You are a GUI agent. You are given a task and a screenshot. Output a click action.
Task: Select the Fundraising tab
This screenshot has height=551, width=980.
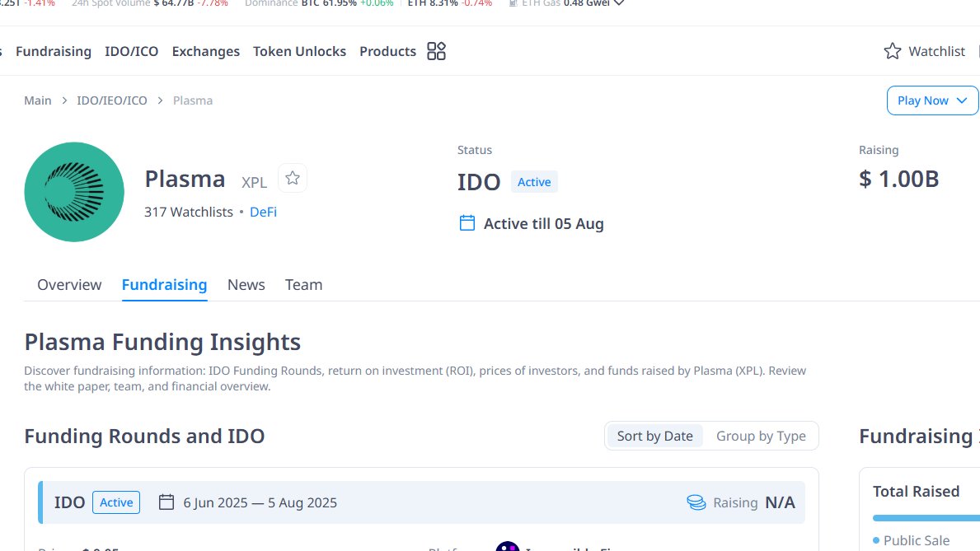(x=164, y=285)
